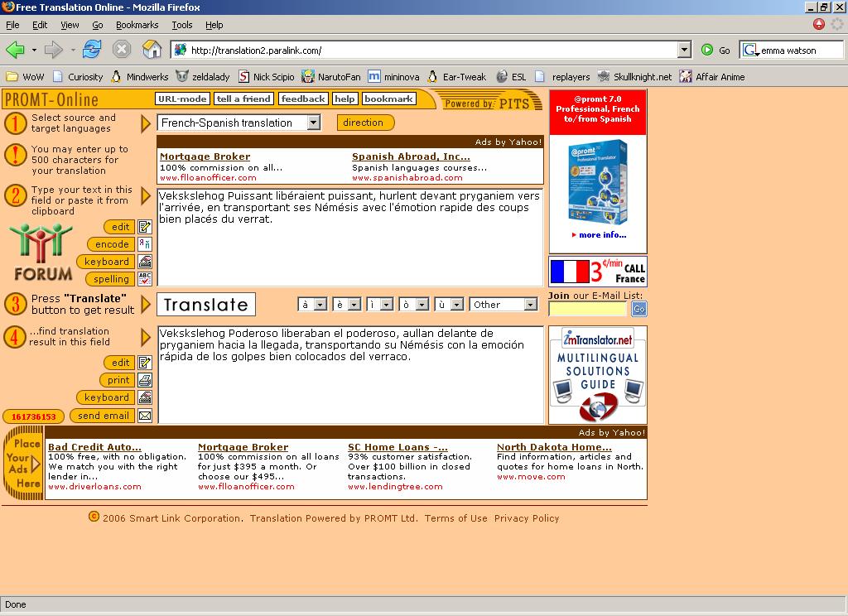
Task: Expand the address bar URL history dropdown
Action: (x=684, y=50)
